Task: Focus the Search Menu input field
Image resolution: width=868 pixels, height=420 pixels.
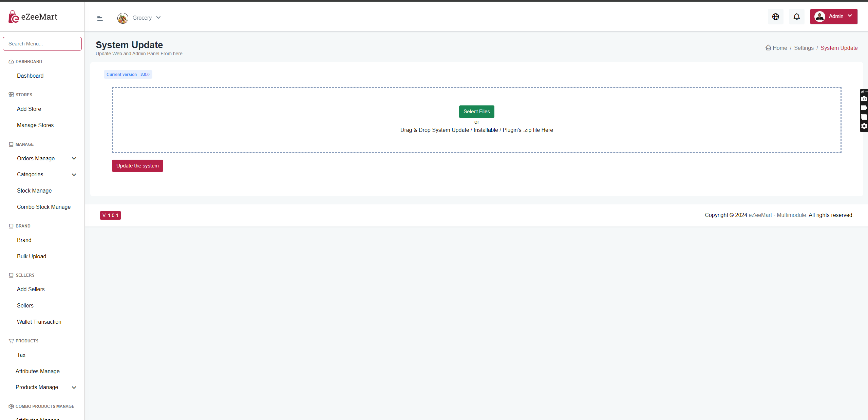Action: [42, 44]
